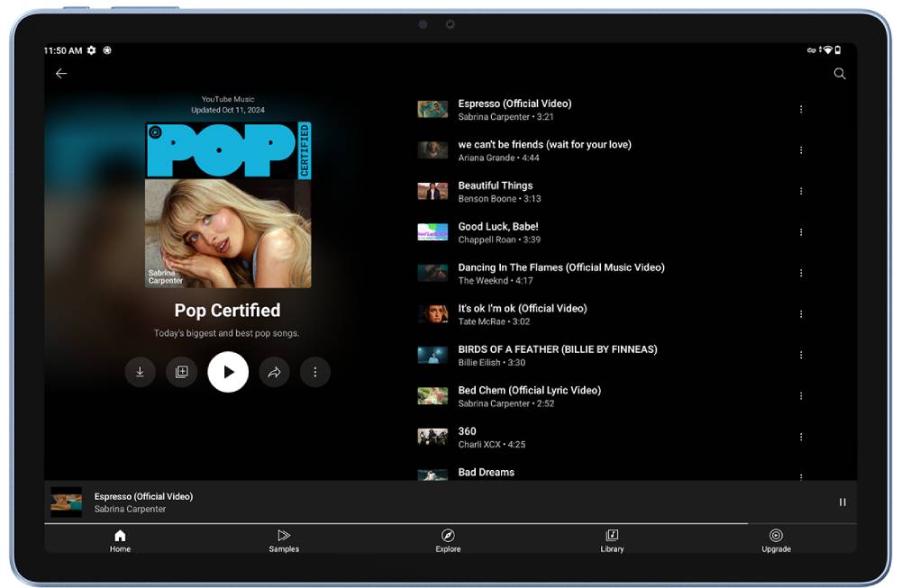Open options for 360 by Charli XCX
This screenshot has width=901, height=588.
click(x=801, y=437)
